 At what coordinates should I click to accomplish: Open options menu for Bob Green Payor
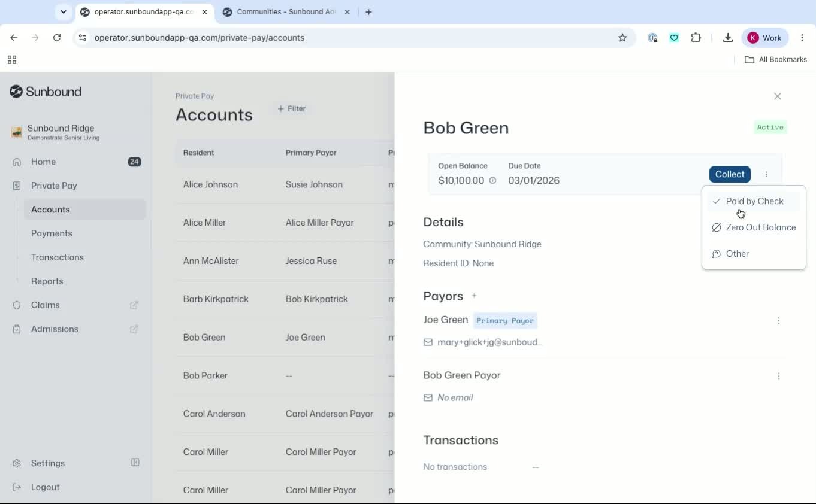pos(779,376)
